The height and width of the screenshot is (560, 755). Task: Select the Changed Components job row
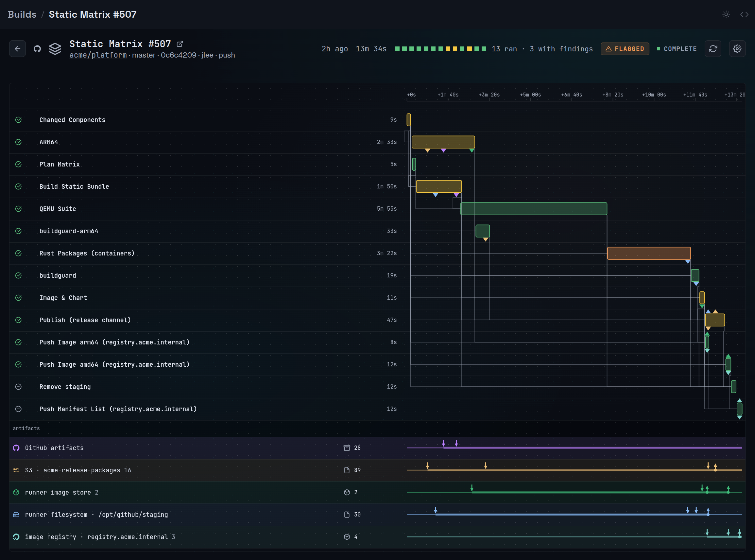point(377,120)
